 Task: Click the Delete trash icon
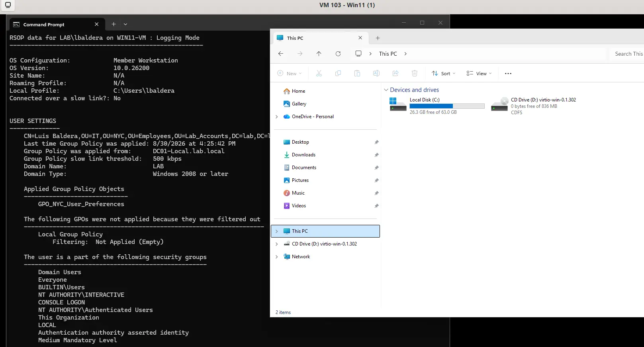(x=415, y=73)
